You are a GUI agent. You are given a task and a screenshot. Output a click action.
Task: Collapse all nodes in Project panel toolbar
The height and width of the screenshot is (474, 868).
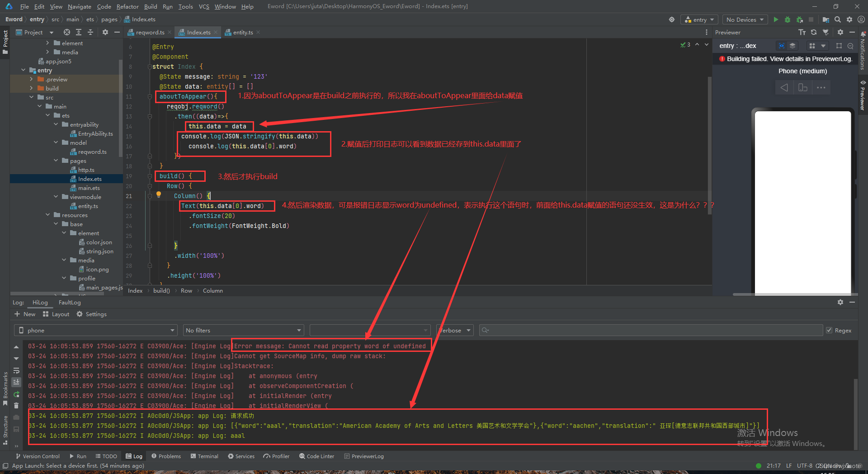(90, 32)
